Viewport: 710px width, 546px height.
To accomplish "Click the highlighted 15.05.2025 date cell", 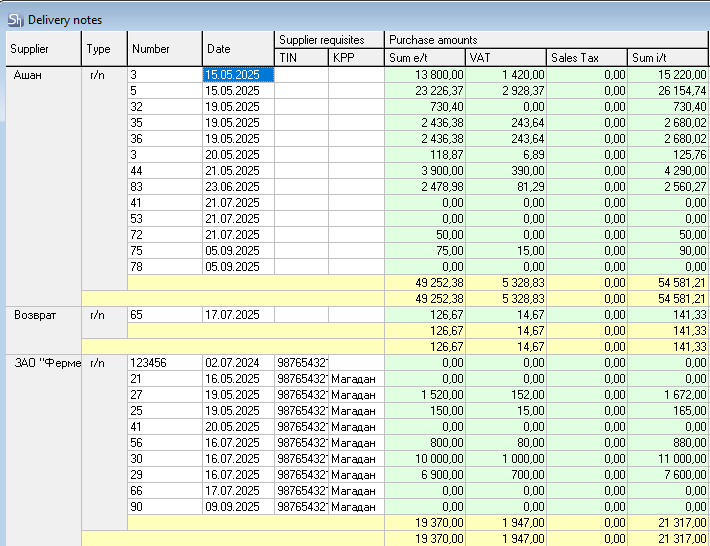I will click(238, 74).
